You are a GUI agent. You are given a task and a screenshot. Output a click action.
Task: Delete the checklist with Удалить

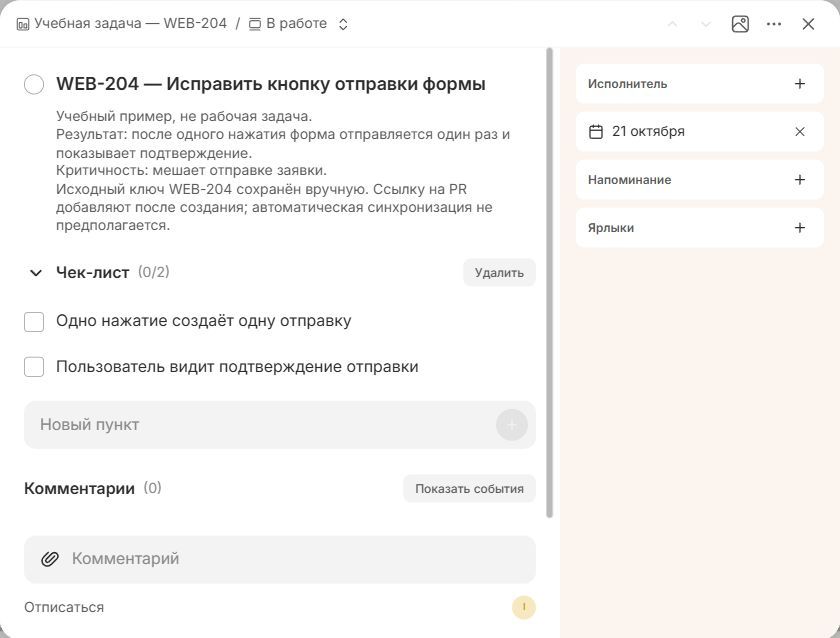[x=499, y=273]
